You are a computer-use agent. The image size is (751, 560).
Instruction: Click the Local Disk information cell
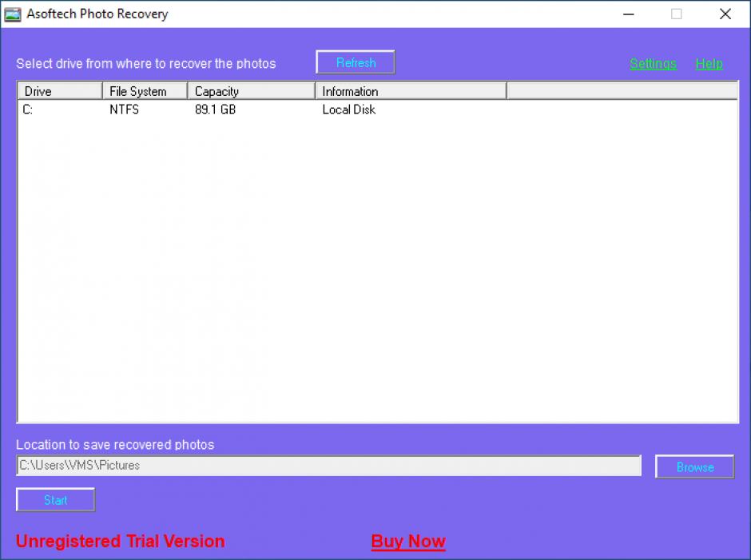click(348, 109)
